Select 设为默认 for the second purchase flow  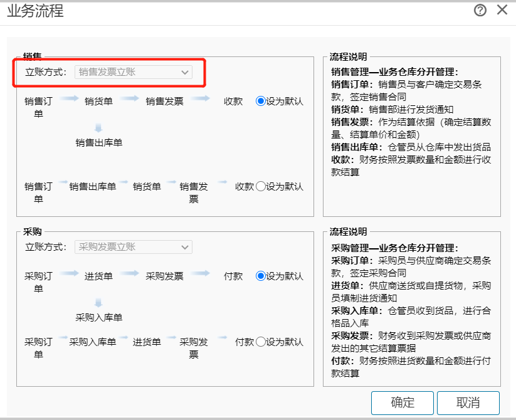pos(261,342)
